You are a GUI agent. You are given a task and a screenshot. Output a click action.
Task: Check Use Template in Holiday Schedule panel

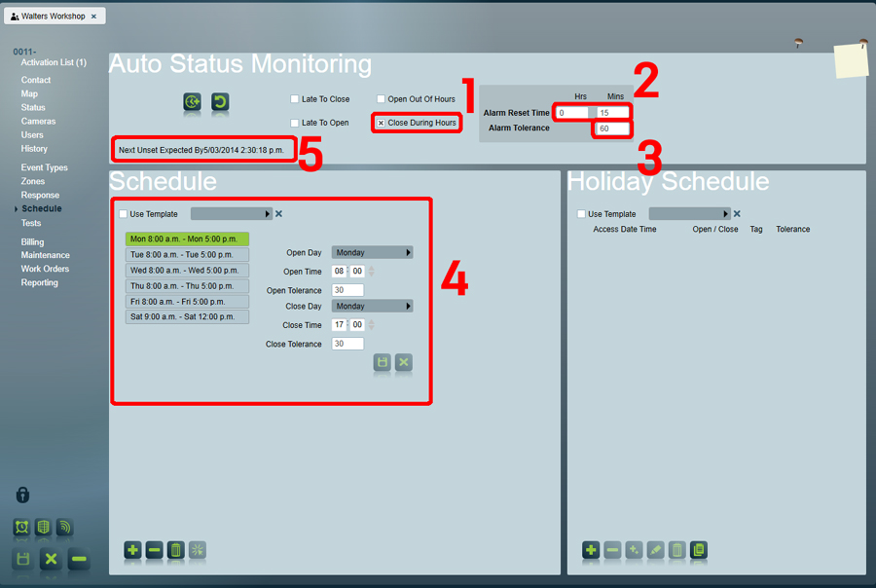[581, 213]
